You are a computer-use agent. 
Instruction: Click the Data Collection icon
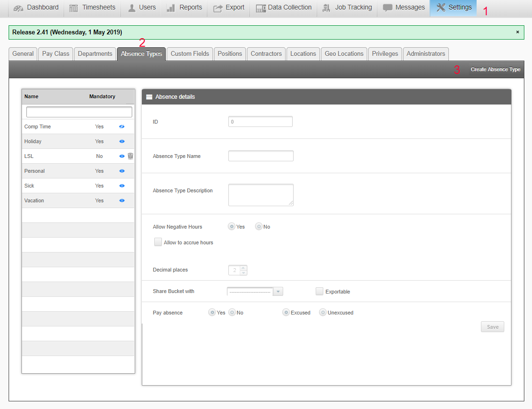(x=261, y=8)
